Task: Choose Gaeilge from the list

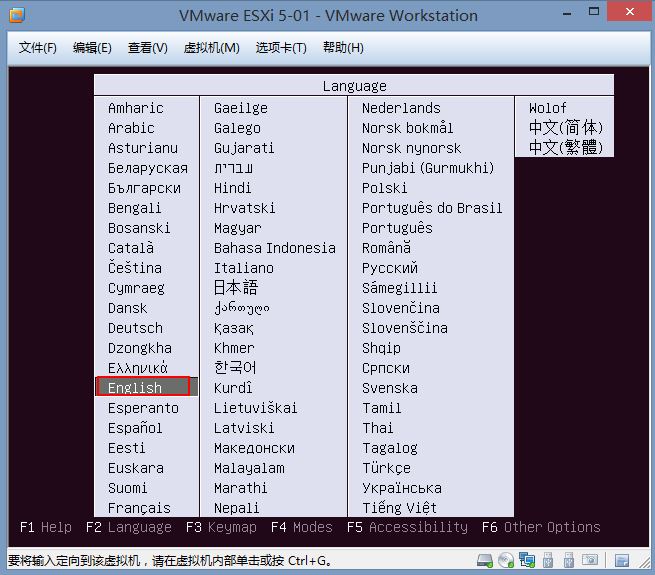Action: click(241, 108)
